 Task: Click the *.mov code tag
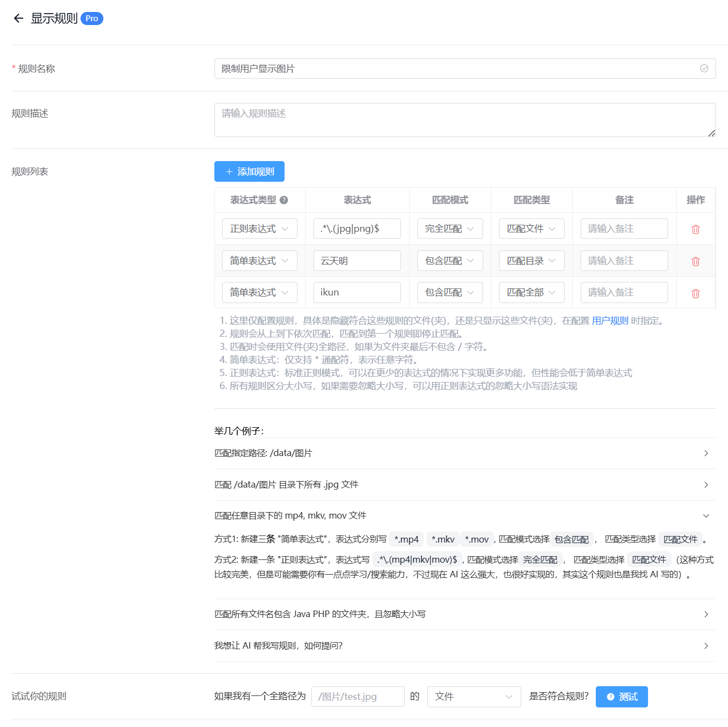tap(477, 539)
